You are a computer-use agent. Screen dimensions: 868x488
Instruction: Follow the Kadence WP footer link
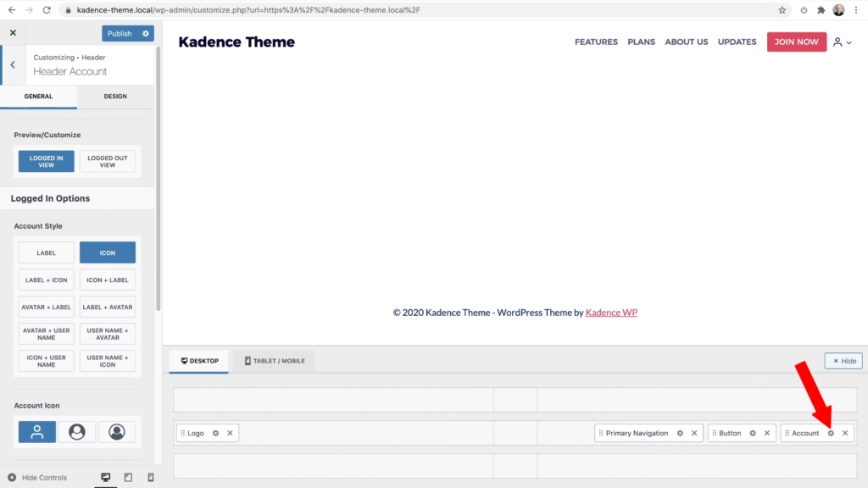click(611, 313)
